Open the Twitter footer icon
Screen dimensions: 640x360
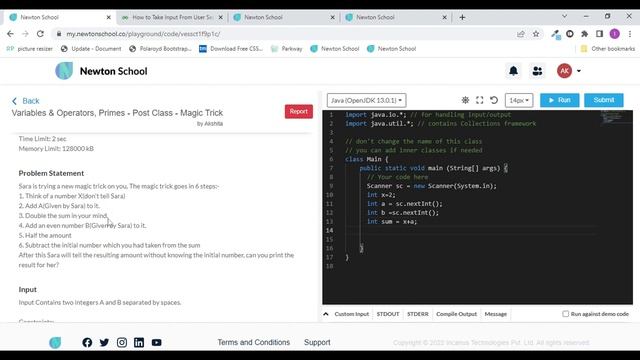tap(104, 342)
